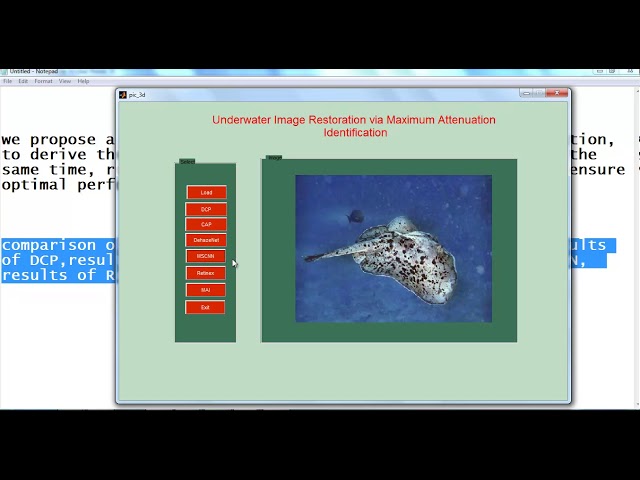640x480 pixels.
Task: Click the MAI restoration button
Action: pyautogui.click(x=205, y=290)
